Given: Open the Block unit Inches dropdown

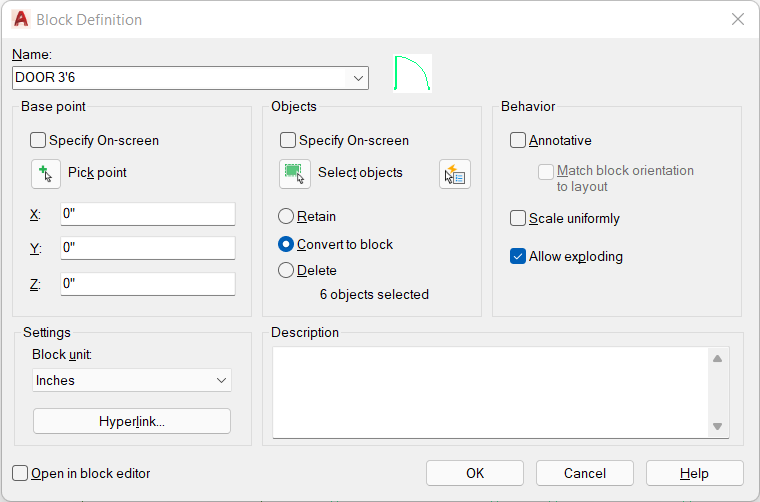Looking at the screenshot, I should click(x=132, y=380).
